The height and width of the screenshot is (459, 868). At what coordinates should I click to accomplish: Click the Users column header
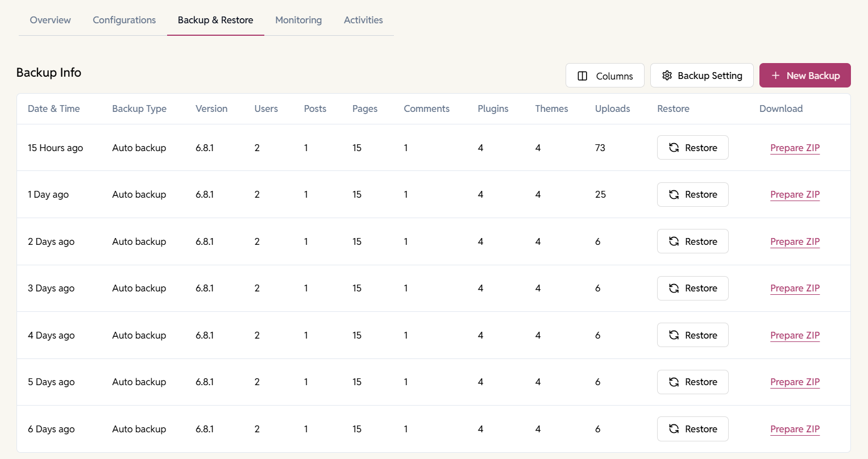pos(266,109)
